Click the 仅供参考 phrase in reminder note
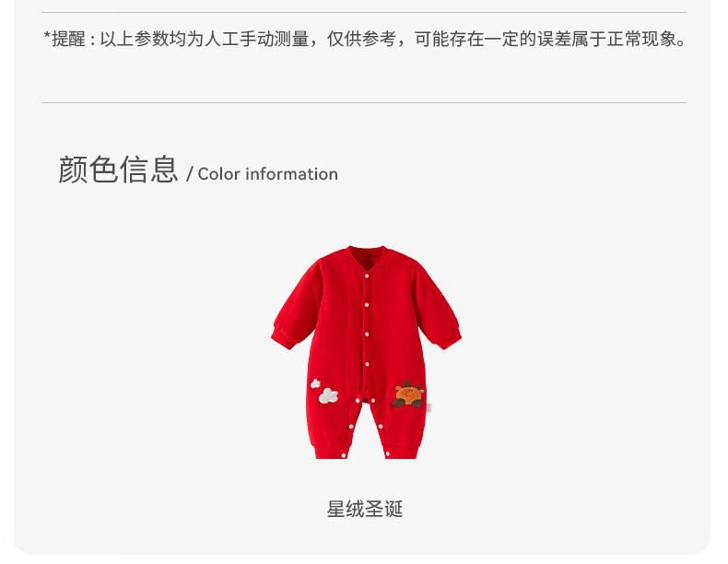The image size is (728, 564). (x=361, y=39)
